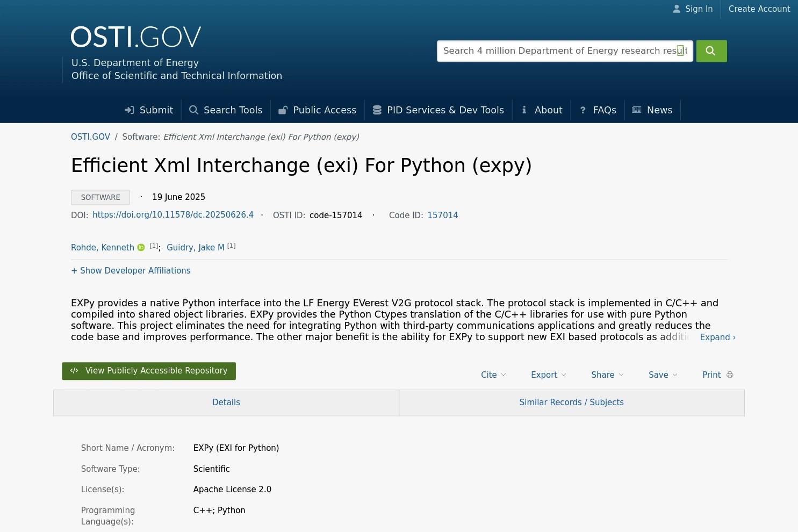Image resolution: width=798 pixels, height=532 pixels.
Task: Click the Submit arrow icon in navigation
Action: tap(130, 110)
